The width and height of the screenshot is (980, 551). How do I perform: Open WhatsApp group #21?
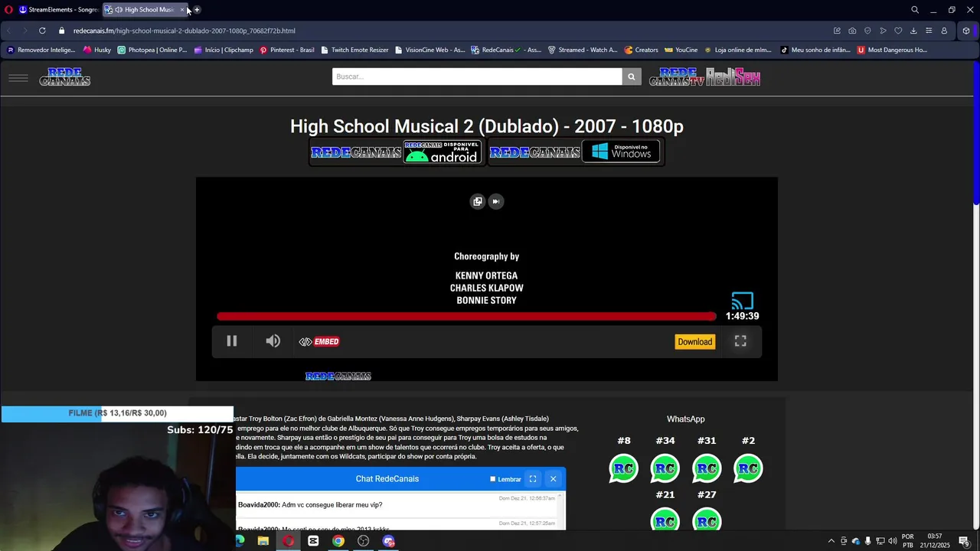(665, 519)
